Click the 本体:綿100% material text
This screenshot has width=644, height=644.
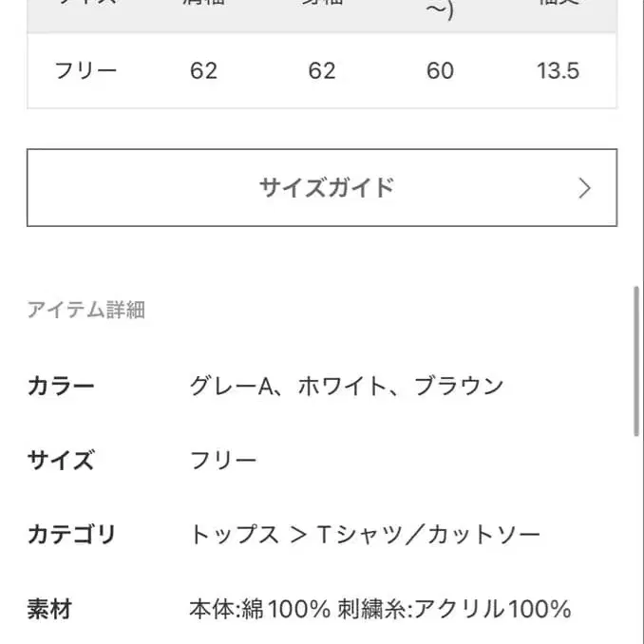pyautogui.click(x=260, y=609)
